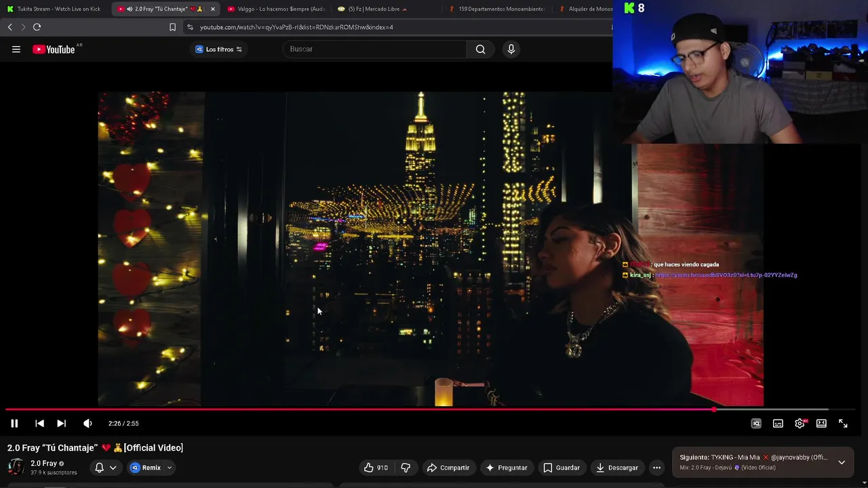The height and width of the screenshot is (488, 868).
Task: Go to the YouTube home logo
Action: point(54,49)
